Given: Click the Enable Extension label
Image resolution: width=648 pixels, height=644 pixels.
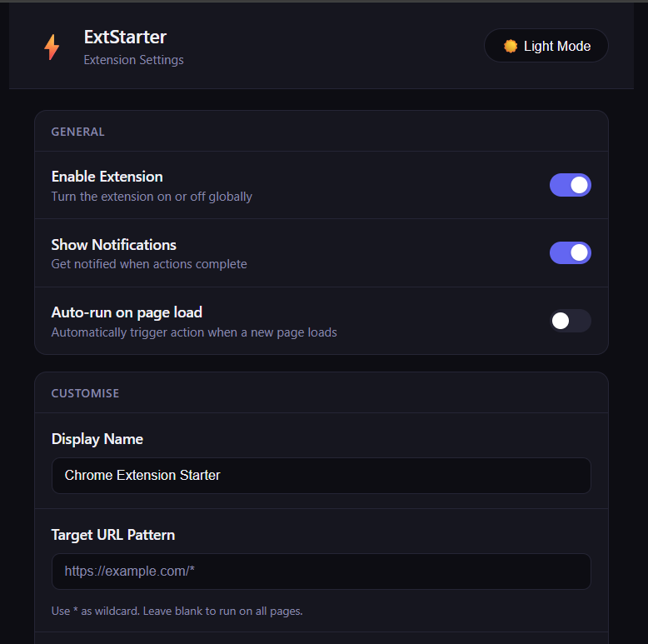Looking at the screenshot, I should point(107,177).
